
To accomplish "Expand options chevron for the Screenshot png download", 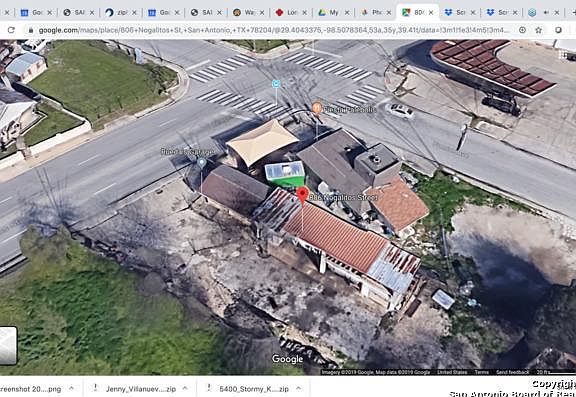I will [x=72, y=388].
